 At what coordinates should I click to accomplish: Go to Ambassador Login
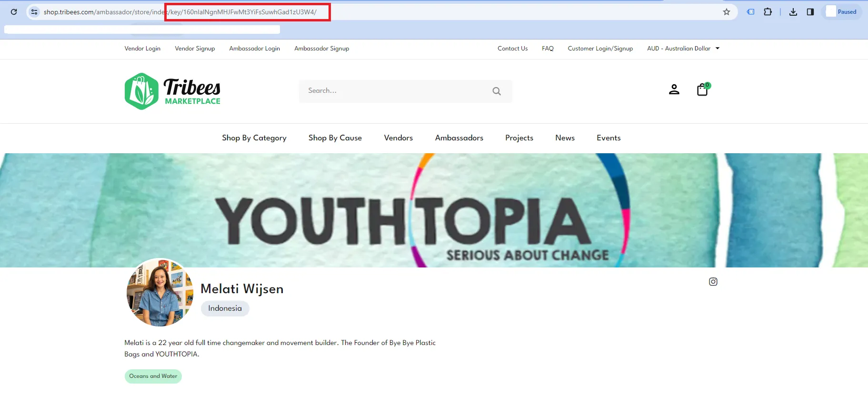pyautogui.click(x=255, y=49)
